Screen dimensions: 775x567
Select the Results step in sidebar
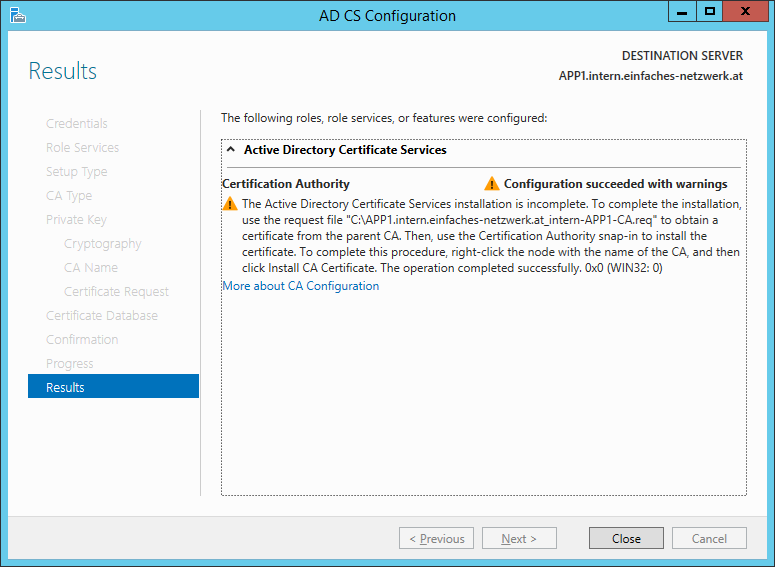pos(65,387)
